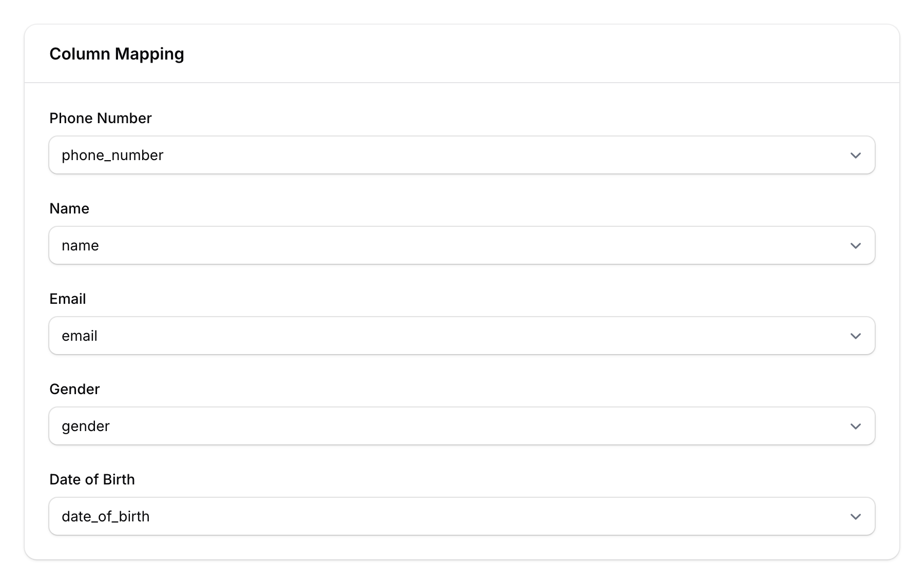
Task: Click the Gender dropdown chevron
Action: 855,426
